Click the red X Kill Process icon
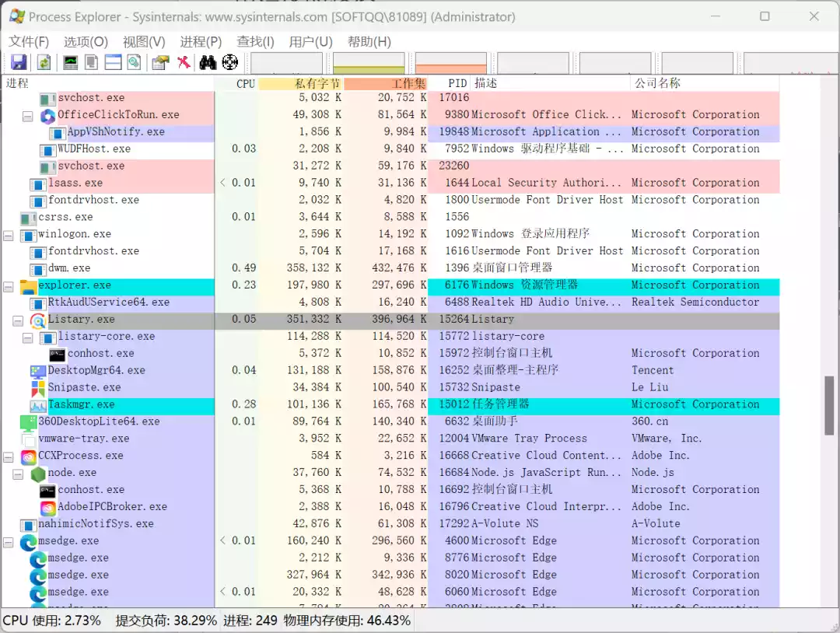 (x=184, y=63)
